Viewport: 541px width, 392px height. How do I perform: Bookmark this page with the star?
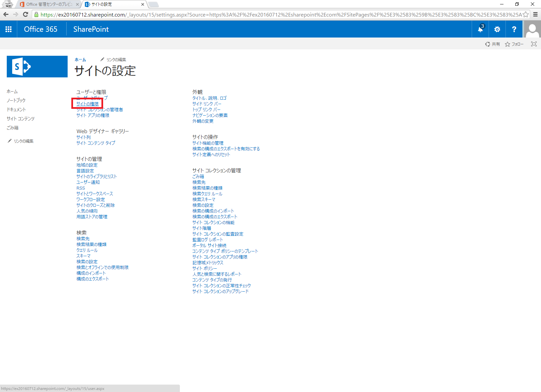[525, 15]
